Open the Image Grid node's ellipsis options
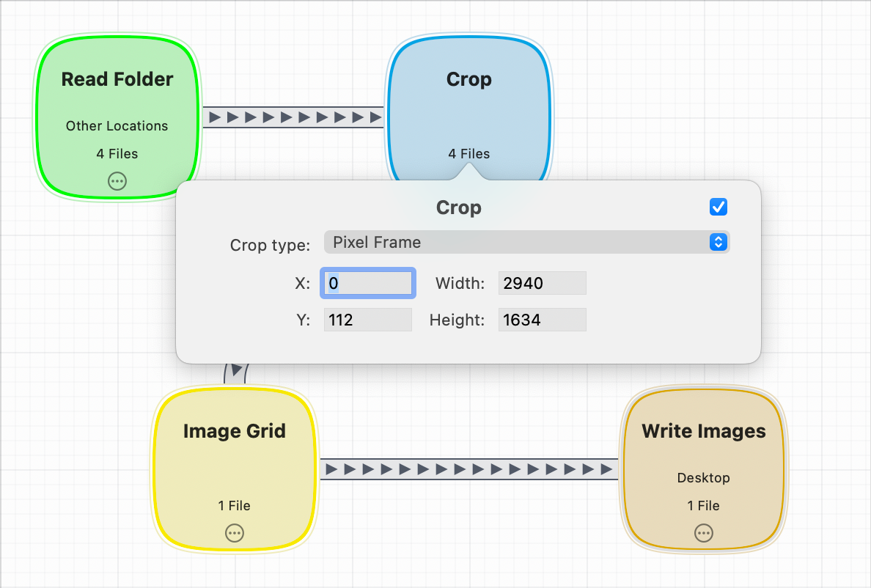Screen dimensions: 871x588 click(234, 533)
